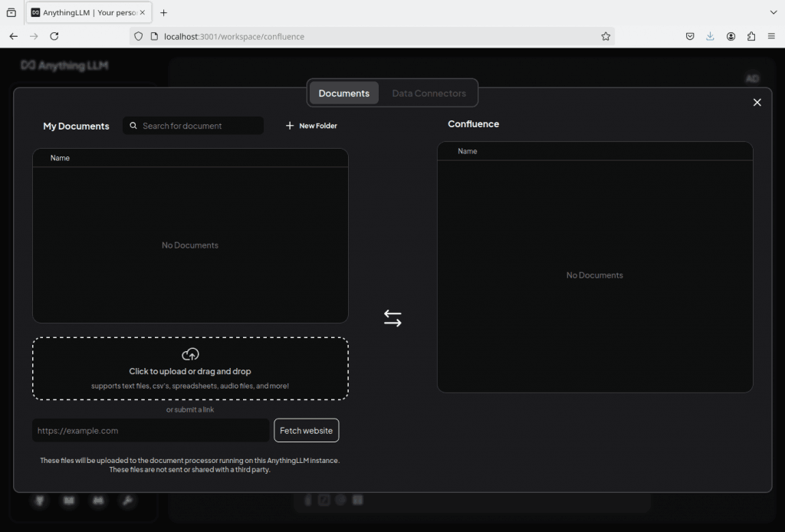The height and width of the screenshot is (532, 785).
Task: Bookmark this page with the star icon
Action: pos(606,36)
